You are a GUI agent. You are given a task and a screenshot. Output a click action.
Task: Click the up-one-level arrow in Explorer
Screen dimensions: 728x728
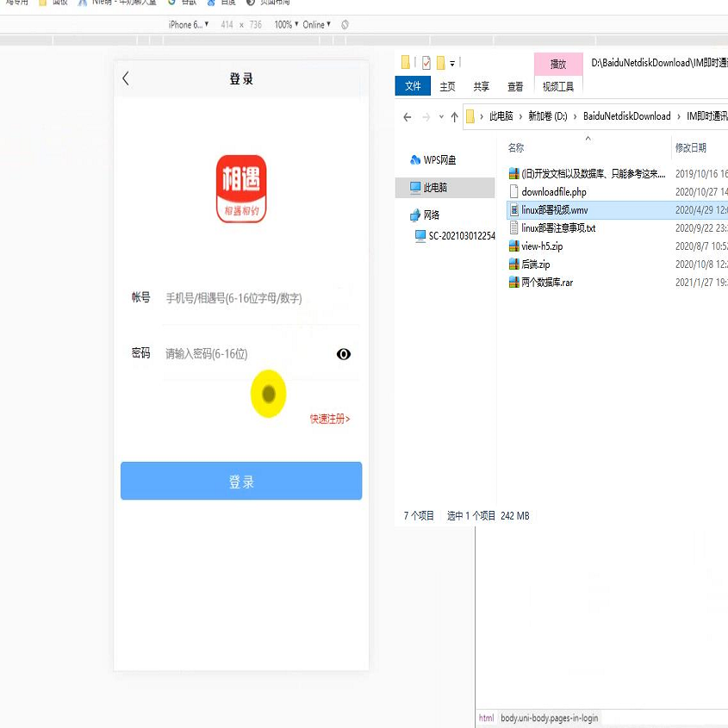[454, 117]
